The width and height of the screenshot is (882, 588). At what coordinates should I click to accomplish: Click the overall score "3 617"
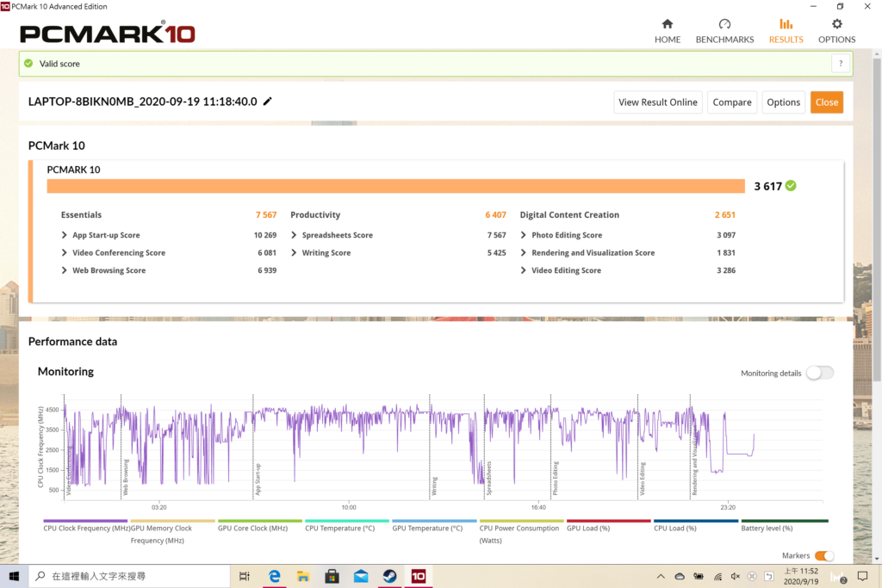(767, 186)
